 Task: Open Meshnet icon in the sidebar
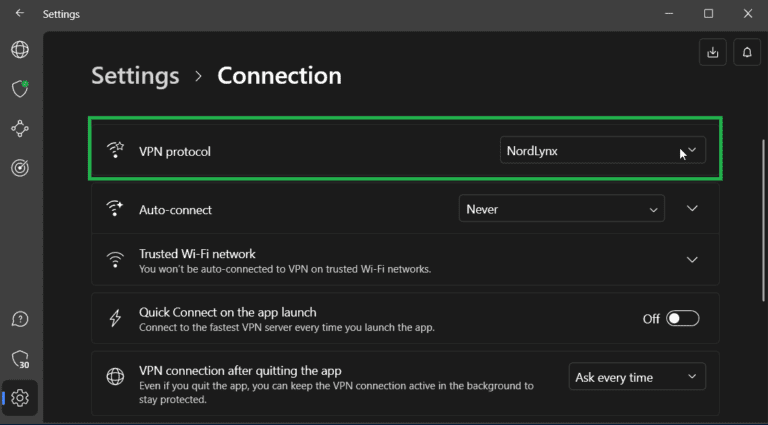click(20, 129)
